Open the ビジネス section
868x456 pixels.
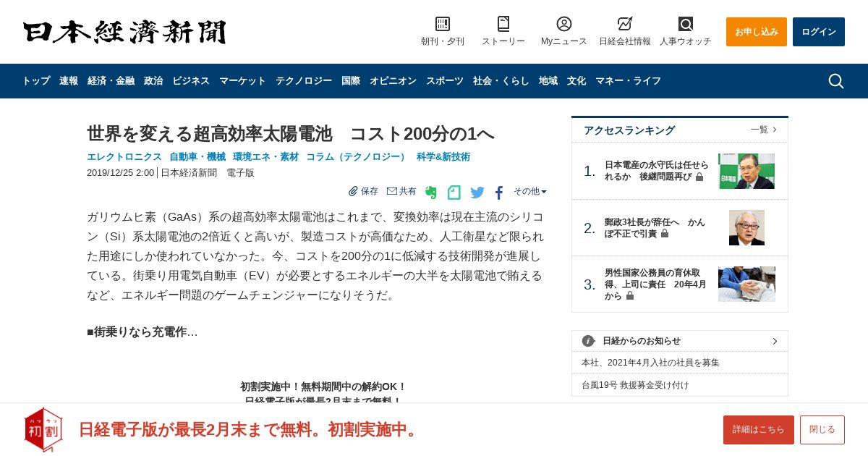pyautogui.click(x=191, y=81)
